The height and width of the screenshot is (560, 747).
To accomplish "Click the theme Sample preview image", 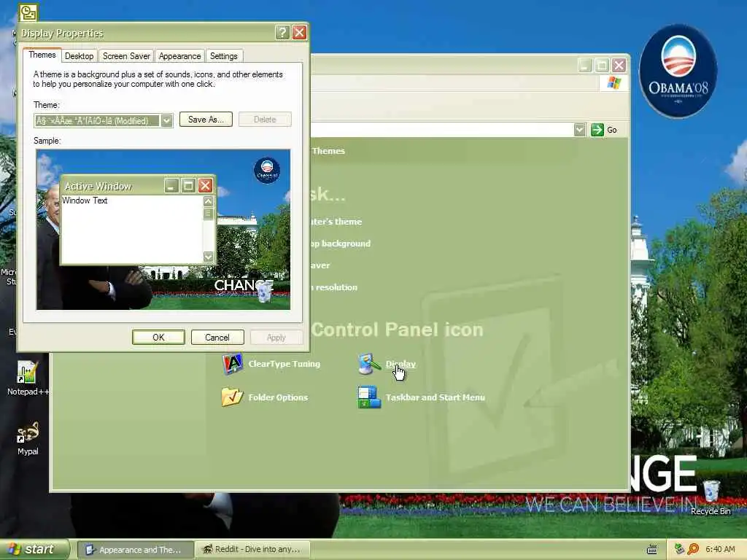I will (163, 230).
